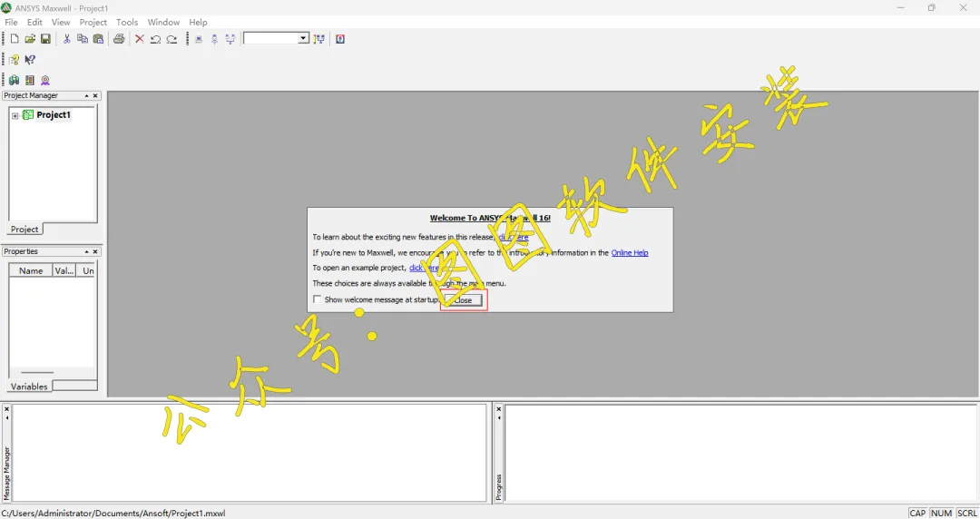Open the File menu
This screenshot has height=519, width=980.
tap(11, 22)
